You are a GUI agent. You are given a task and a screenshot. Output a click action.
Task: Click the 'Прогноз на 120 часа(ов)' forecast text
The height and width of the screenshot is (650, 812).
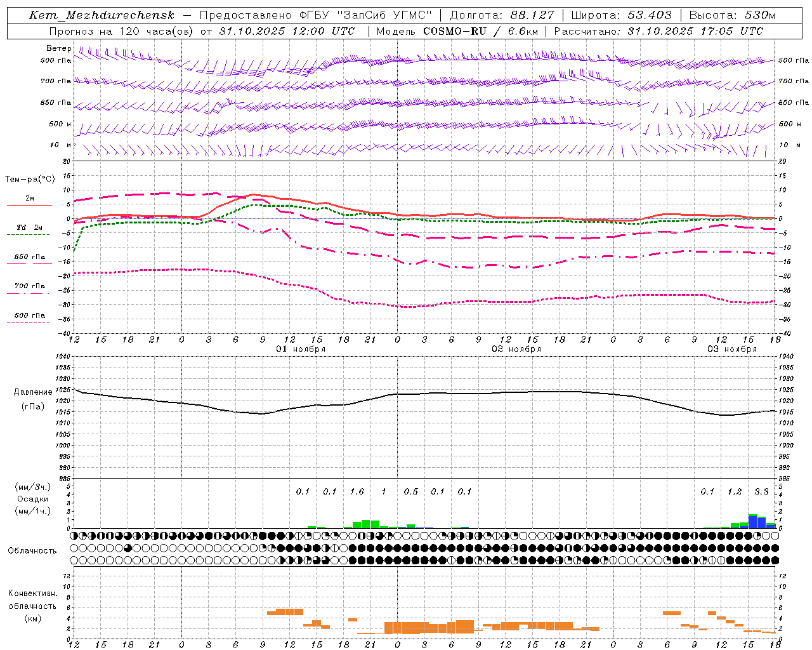point(122,31)
